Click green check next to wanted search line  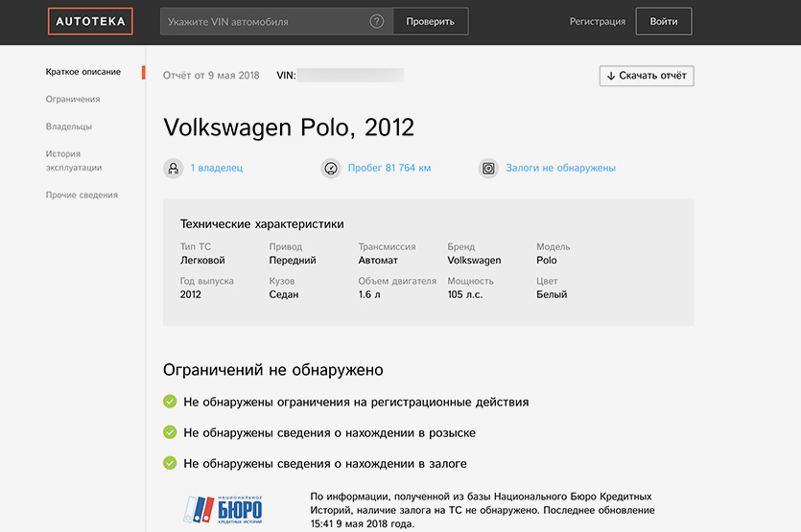(x=170, y=432)
